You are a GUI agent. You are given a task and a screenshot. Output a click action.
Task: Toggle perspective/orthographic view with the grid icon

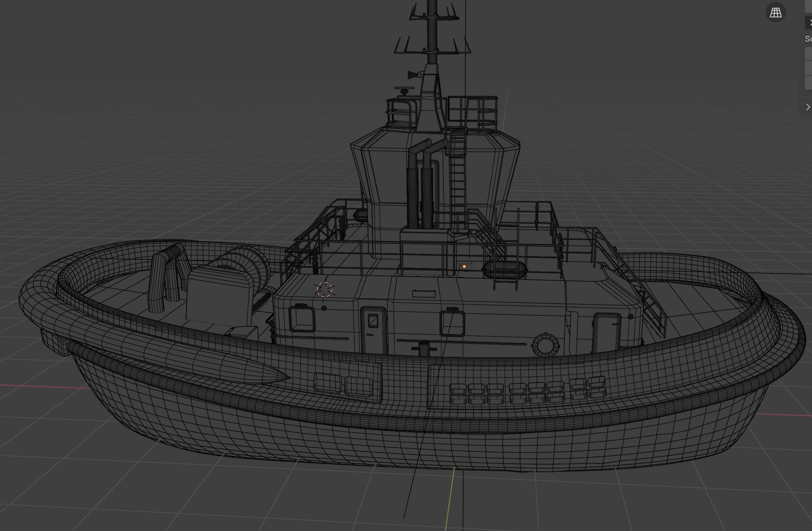pos(775,13)
